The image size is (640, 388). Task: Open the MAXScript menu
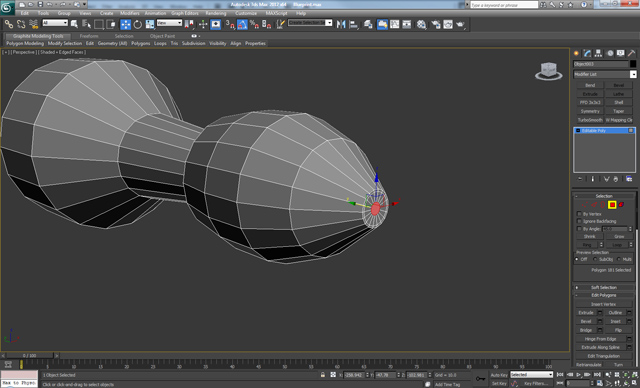pos(276,13)
